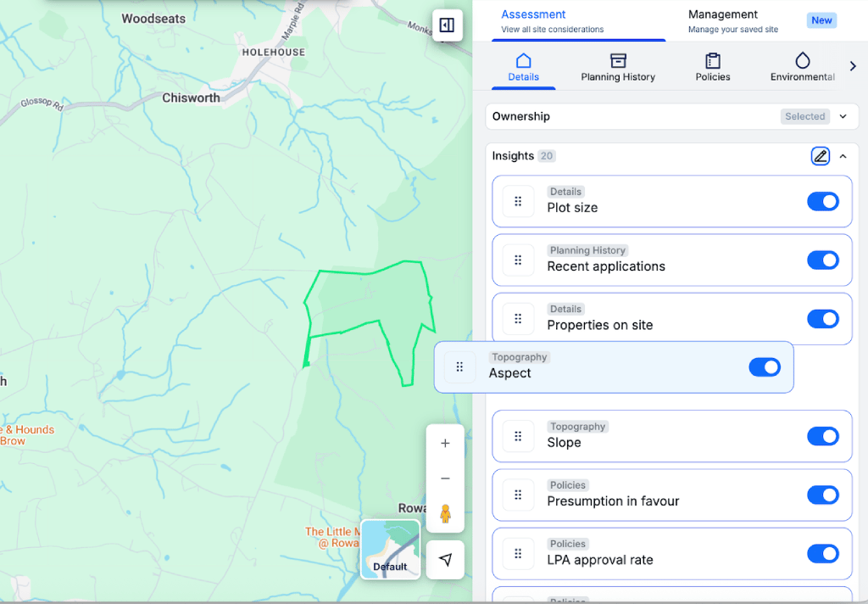Screen dimensions: 868x604
Task: Switch to the Planning History tab
Action: coord(618,68)
